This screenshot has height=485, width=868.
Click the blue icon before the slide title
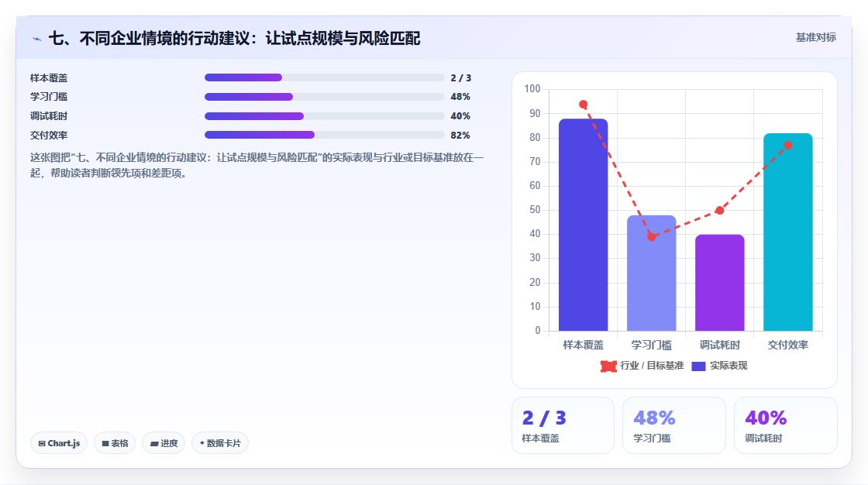[36, 39]
